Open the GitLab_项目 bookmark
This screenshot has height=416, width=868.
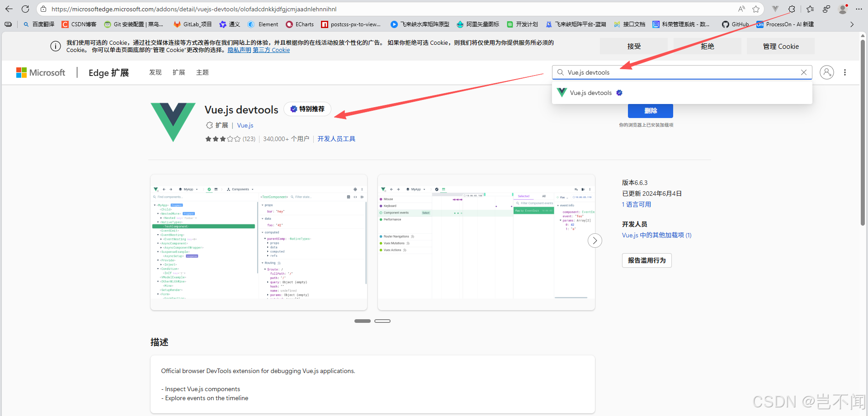[193, 24]
